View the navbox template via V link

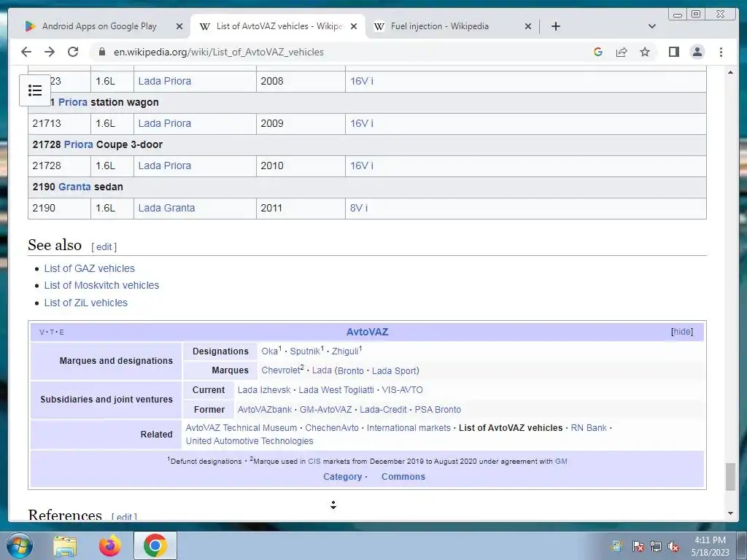[42, 332]
